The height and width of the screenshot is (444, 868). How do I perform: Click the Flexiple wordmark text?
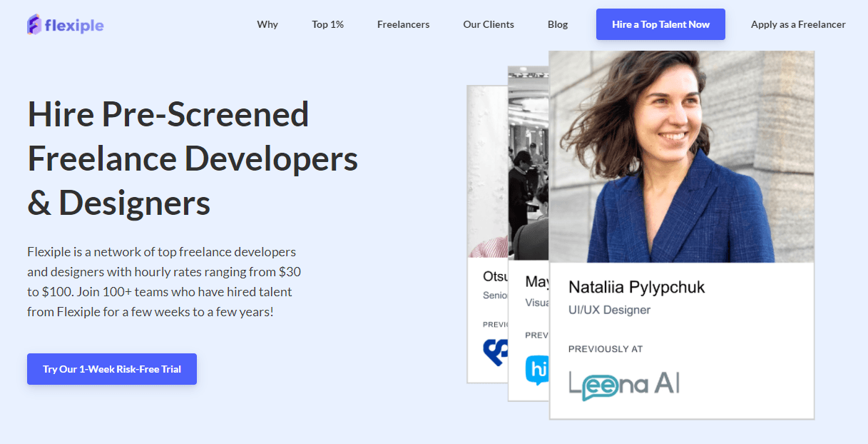tap(74, 26)
